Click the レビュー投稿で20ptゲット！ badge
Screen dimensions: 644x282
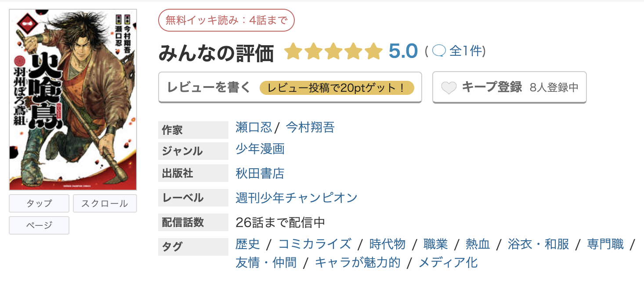[337, 88]
